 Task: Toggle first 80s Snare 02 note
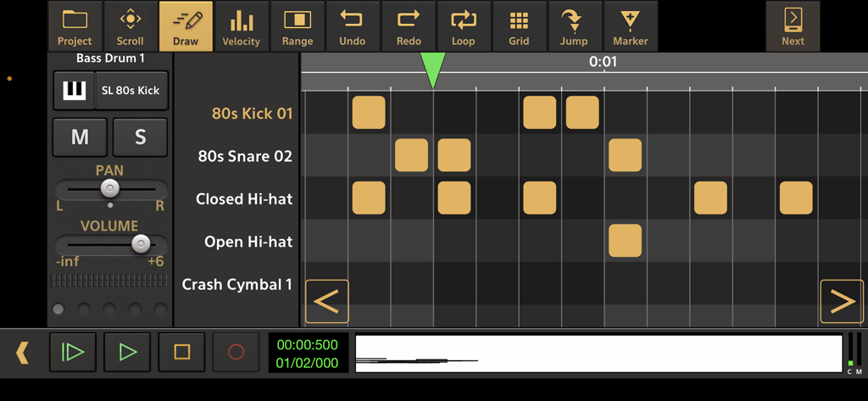point(411,155)
